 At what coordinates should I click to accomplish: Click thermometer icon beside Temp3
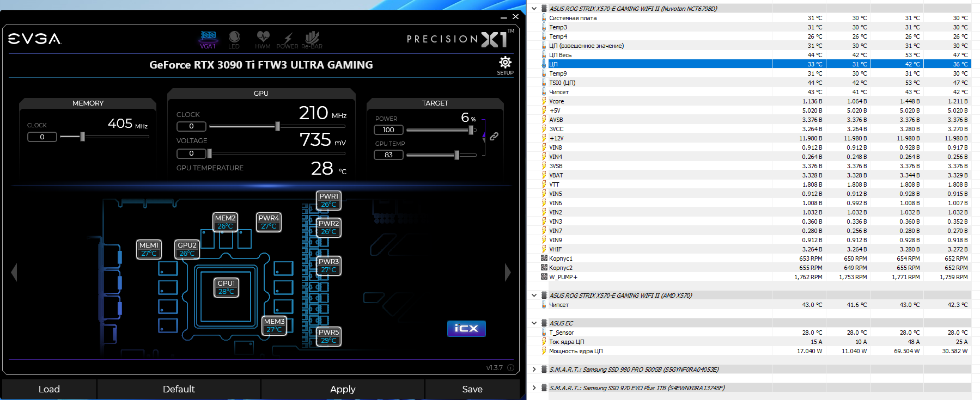pyautogui.click(x=544, y=27)
